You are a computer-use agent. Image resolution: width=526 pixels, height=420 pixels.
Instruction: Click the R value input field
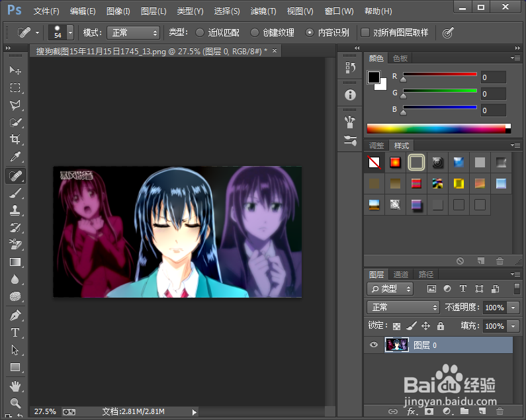493,77
